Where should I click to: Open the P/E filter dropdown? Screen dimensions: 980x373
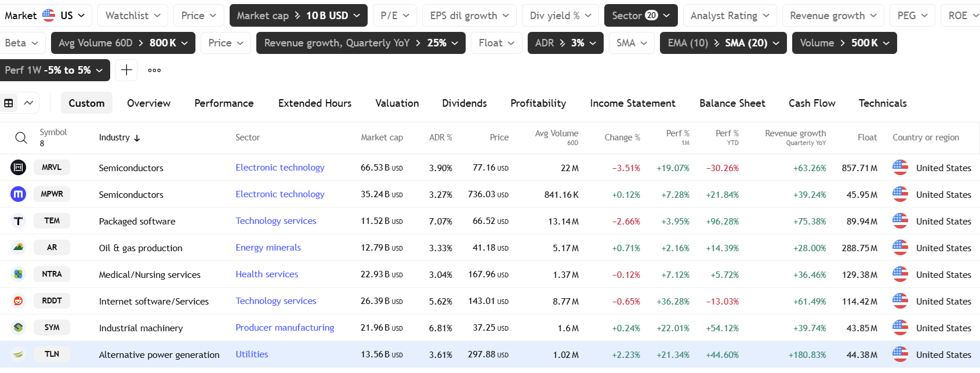pyautogui.click(x=395, y=16)
